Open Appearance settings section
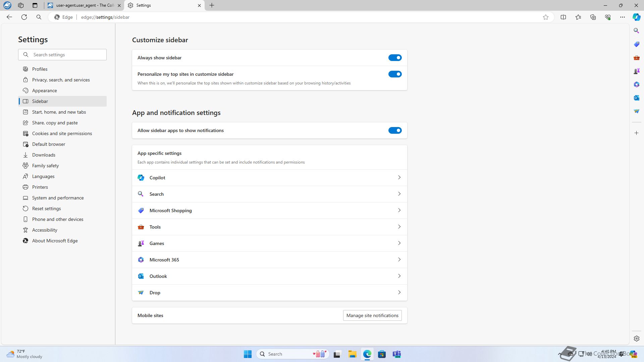 (62, 90)
